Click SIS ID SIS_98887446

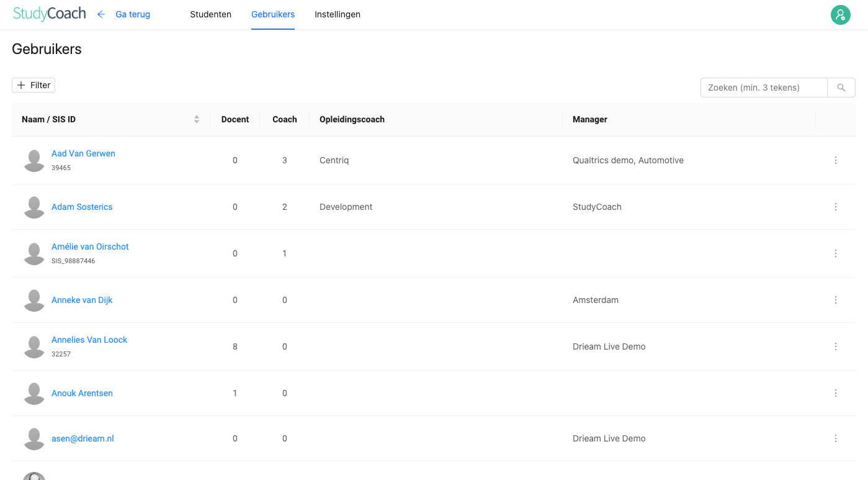coord(73,261)
